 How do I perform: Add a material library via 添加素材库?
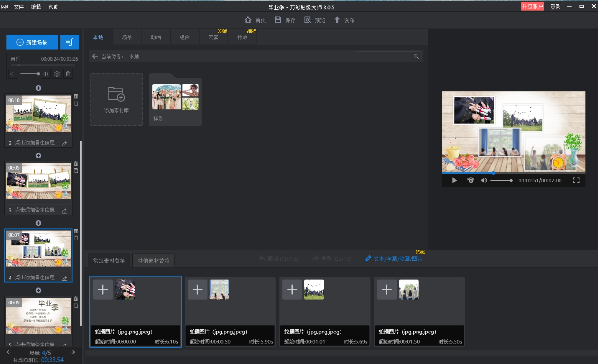coord(117,100)
